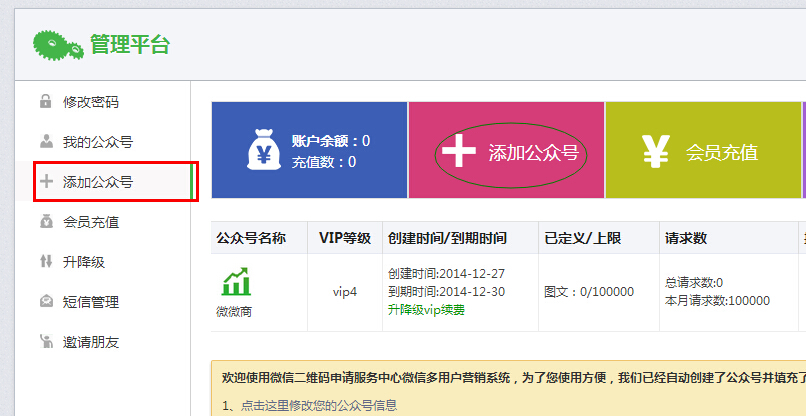Screen dimensions: 806x416
Task: Open 邀请朋友 in the sidebar
Action: (x=91, y=342)
